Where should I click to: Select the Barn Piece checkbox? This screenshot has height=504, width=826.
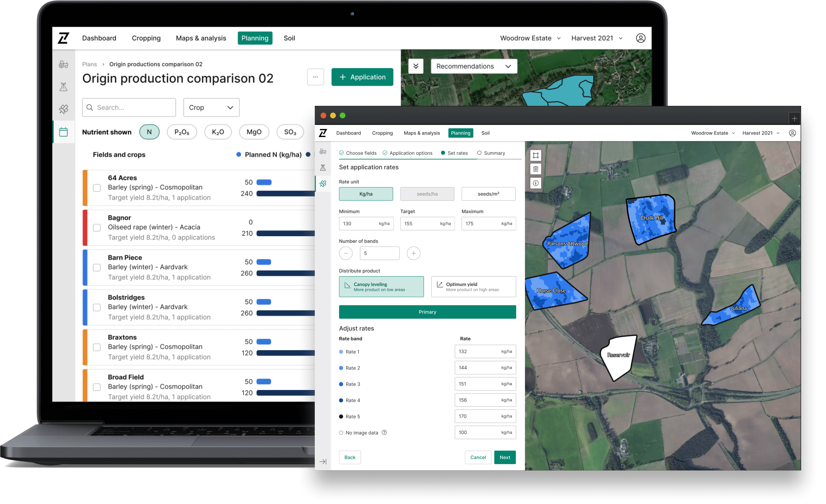tap(97, 267)
